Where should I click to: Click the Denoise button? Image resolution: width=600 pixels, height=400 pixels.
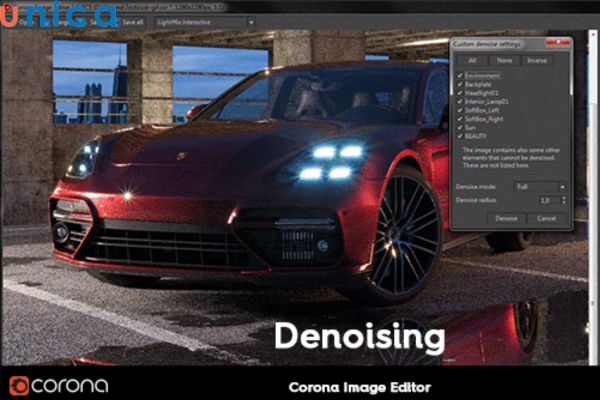506,219
